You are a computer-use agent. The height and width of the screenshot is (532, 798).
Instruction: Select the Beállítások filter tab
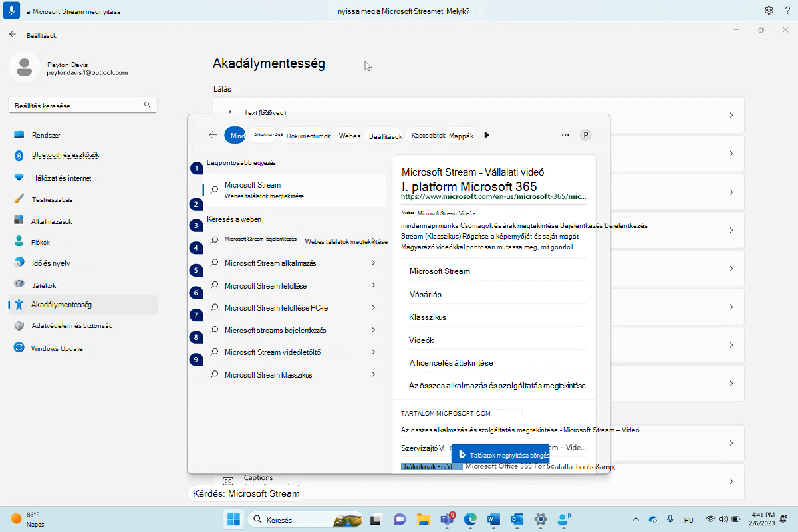coord(386,136)
